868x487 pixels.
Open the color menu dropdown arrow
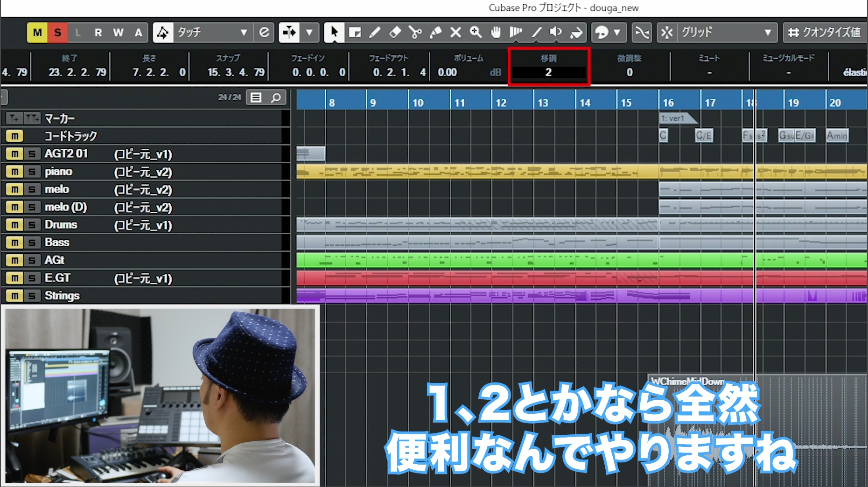[x=617, y=32]
